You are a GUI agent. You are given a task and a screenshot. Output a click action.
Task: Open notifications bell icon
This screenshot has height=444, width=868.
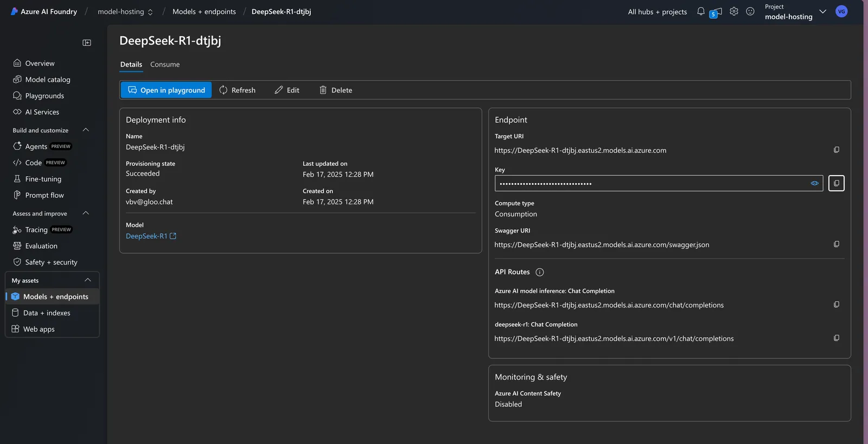tap(701, 11)
